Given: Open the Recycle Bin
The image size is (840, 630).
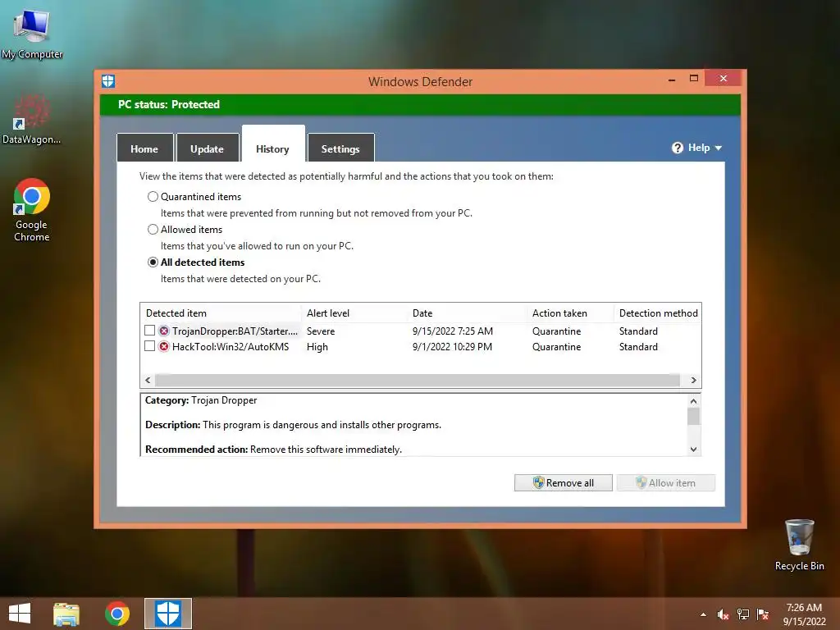Looking at the screenshot, I should click(799, 545).
